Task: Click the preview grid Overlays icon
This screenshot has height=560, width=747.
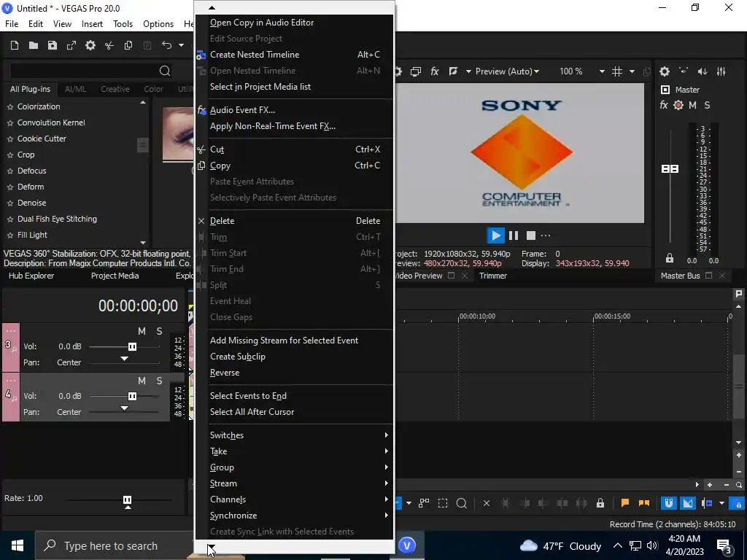Action: 617,71
